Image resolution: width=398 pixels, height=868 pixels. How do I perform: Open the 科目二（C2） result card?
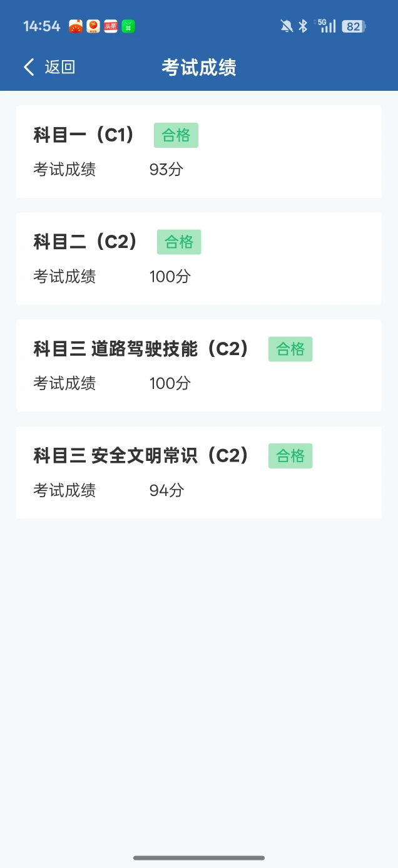coord(199,259)
